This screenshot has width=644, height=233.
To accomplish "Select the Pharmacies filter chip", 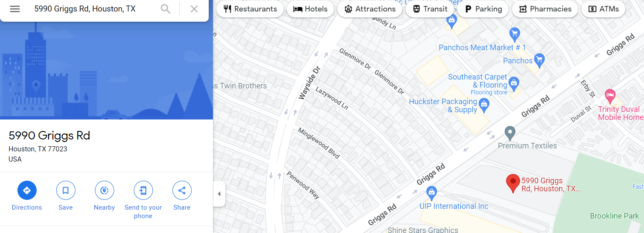I will [545, 9].
